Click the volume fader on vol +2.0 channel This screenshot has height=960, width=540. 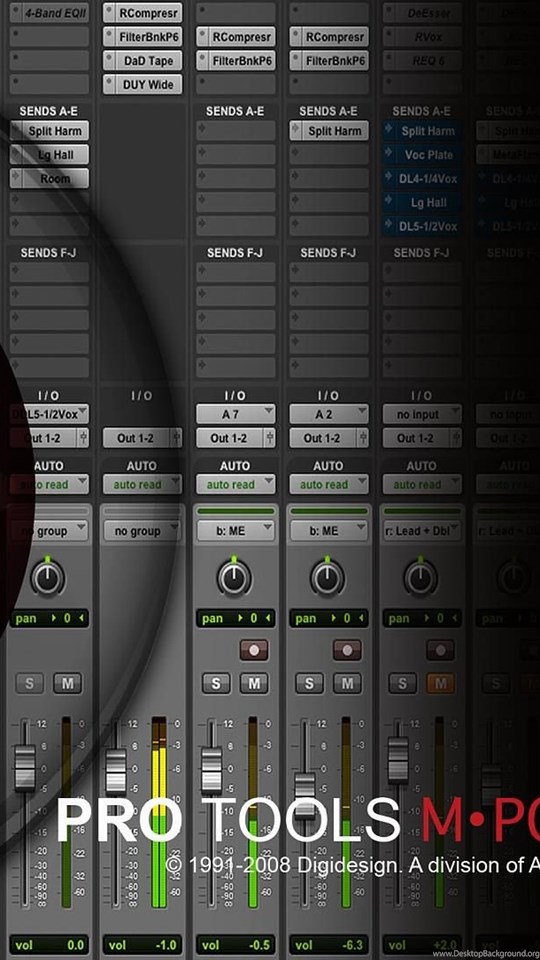(398, 759)
